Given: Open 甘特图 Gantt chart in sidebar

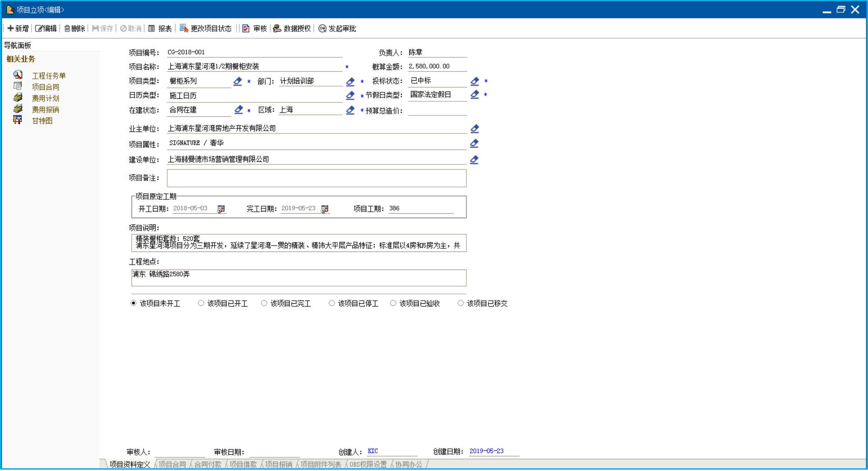Looking at the screenshot, I should [42, 121].
